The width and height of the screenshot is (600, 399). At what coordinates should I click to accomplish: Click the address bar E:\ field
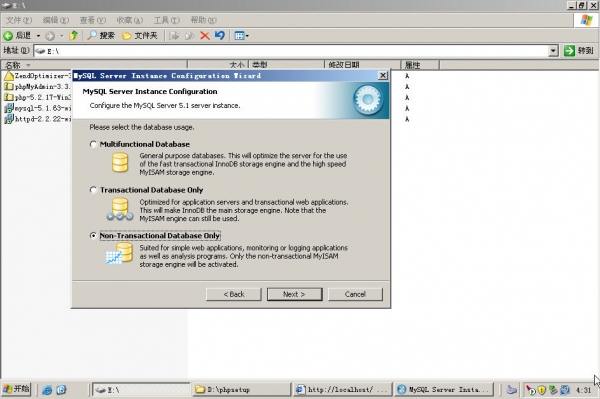coord(291,51)
